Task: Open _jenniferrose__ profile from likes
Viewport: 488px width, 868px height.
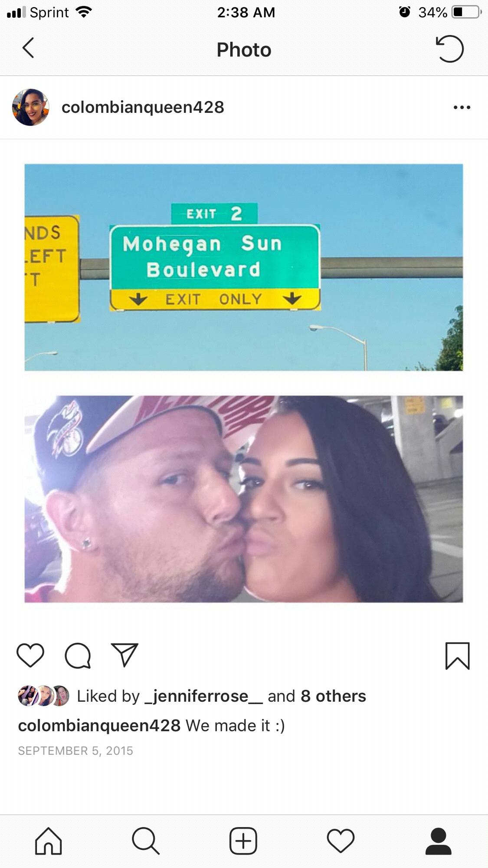Action: coord(203,696)
